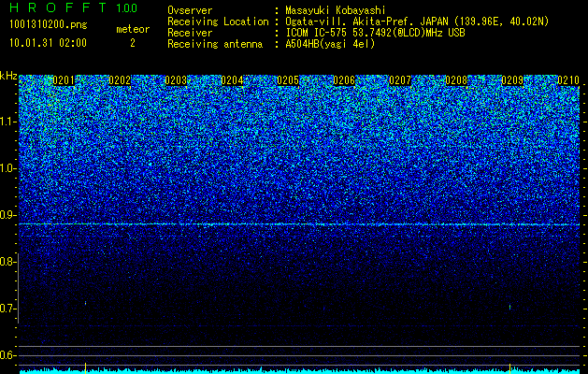Image resolution: width=588 pixels, height=374 pixels.
Task: Click the 0.8 frequency axis label
Action: [x=6, y=262]
